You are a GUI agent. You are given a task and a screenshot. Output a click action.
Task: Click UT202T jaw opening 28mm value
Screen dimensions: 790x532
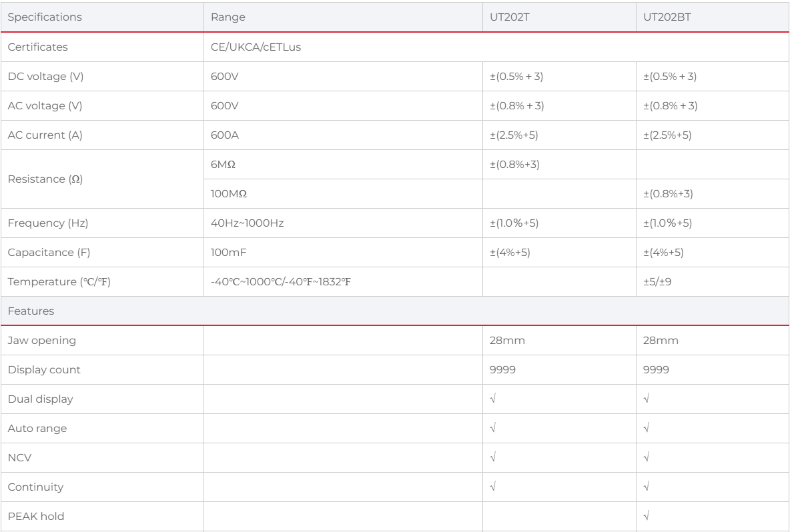point(507,340)
